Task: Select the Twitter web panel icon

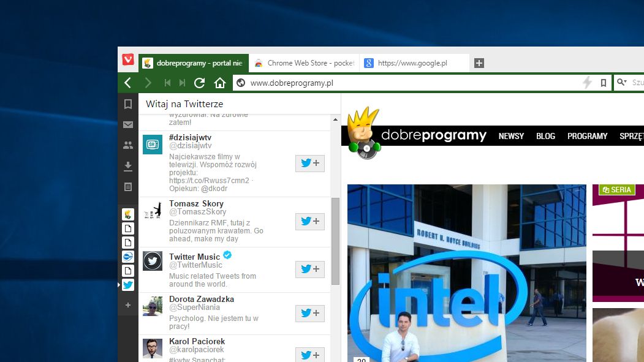Action: tap(128, 284)
